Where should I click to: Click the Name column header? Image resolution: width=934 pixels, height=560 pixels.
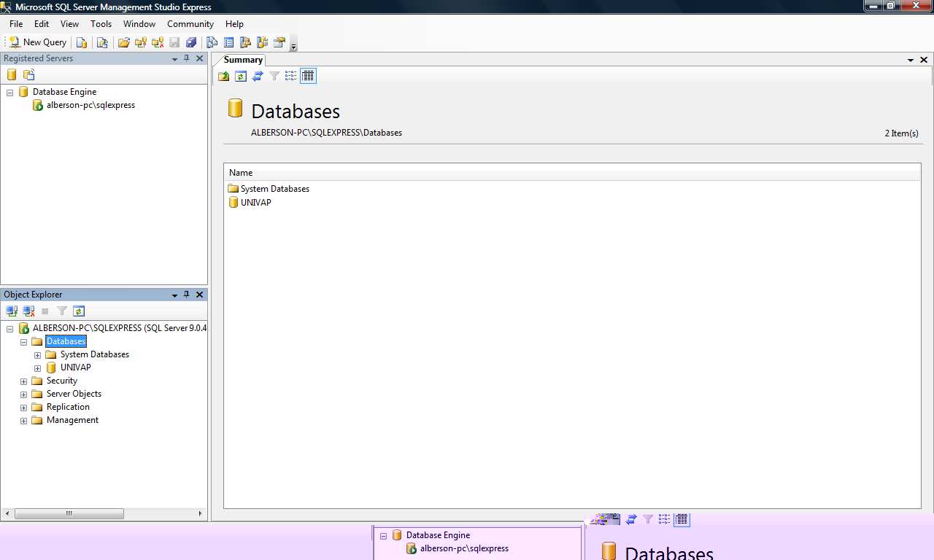572,173
